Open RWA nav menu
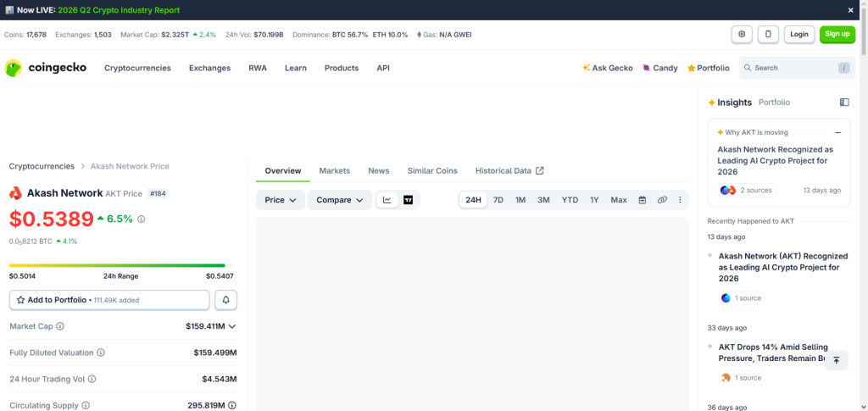This screenshot has height=411, width=868. (258, 68)
